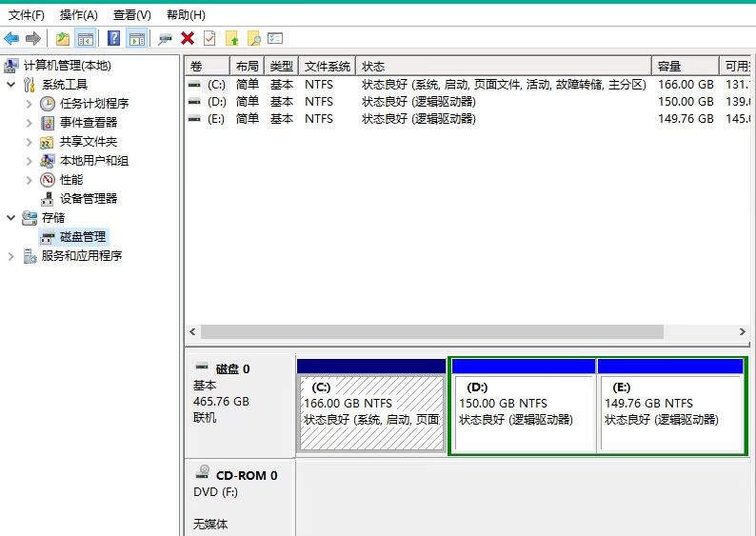Select 设备管理器 in the tree

(88, 199)
